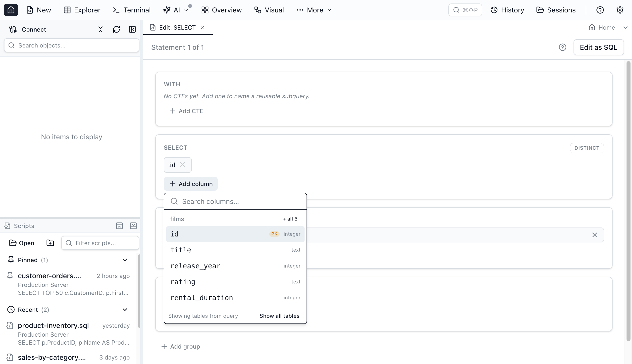This screenshot has height=364, width=632.
Task: Select the id column option
Action: [x=235, y=234]
